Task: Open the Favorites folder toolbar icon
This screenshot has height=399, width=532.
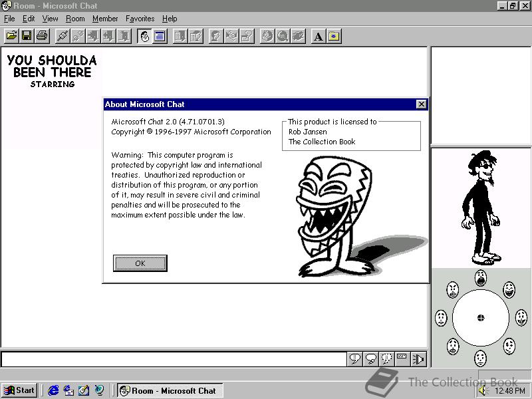Action: pyautogui.click(x=334, y=36)
